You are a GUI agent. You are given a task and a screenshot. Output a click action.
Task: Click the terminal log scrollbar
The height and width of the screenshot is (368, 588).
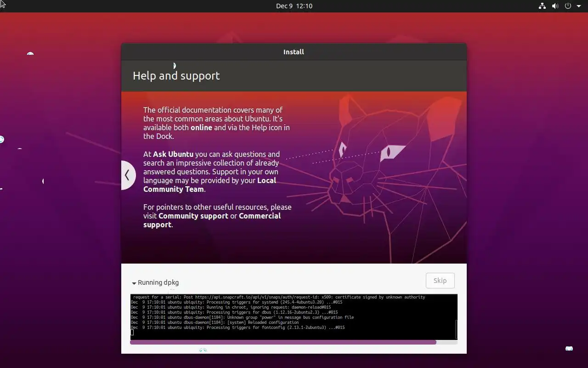(456, 328)
